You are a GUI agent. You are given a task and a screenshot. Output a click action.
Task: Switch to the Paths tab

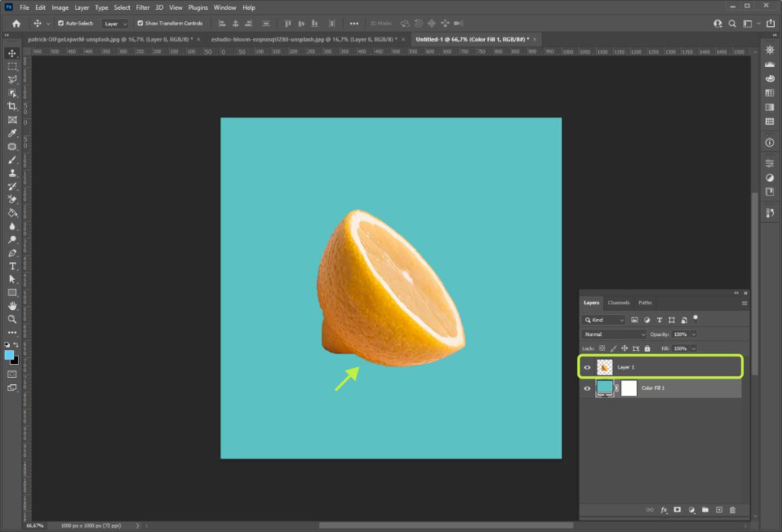[x=645, y=303]
